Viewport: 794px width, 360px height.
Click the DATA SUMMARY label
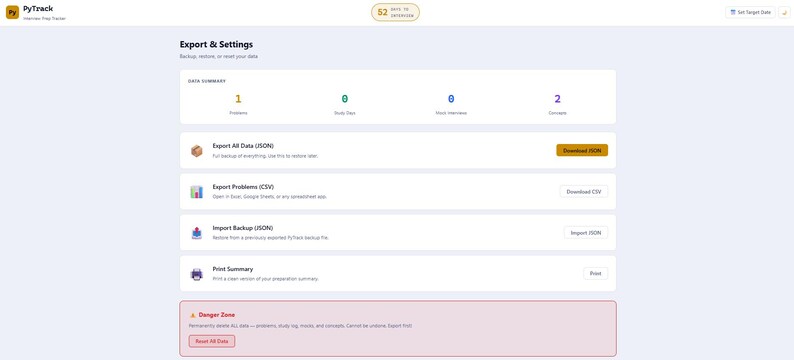(207, 81)
